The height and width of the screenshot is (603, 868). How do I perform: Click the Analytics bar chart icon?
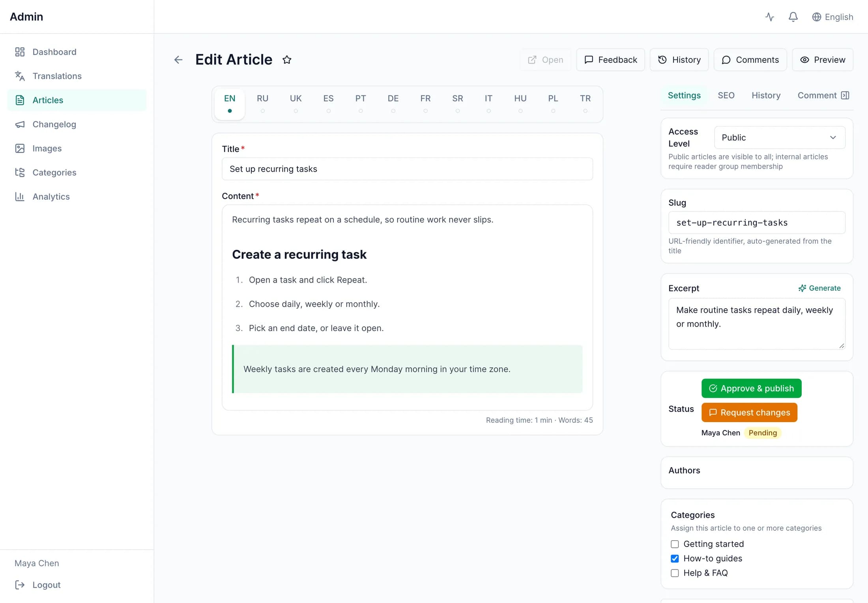(20, 197)
